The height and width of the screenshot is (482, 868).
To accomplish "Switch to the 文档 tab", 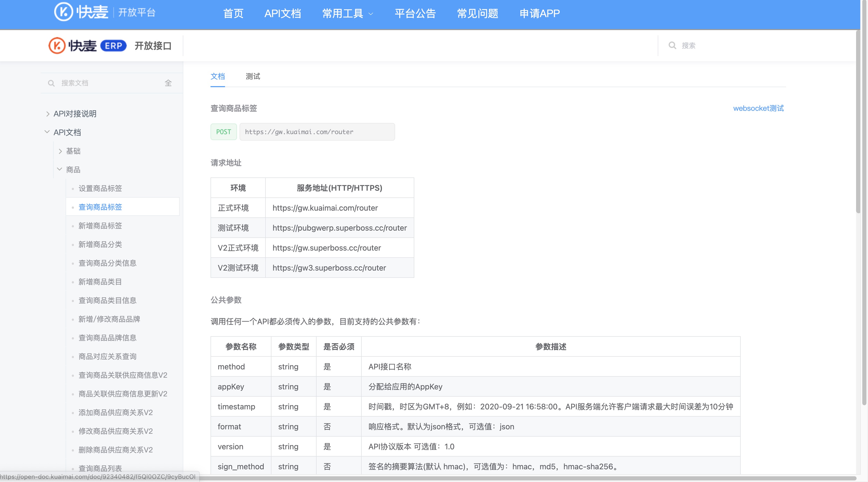I will click(x=218, y=77).
